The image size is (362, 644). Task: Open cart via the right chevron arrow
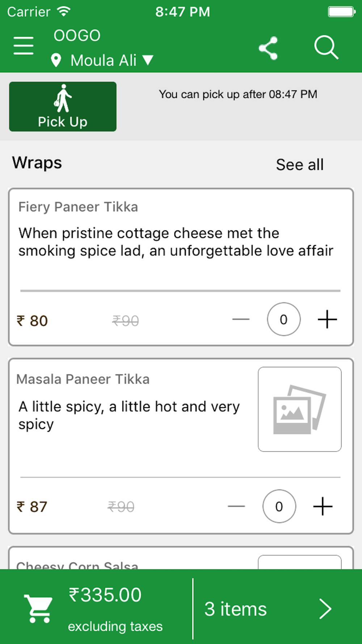pos(325,609)
